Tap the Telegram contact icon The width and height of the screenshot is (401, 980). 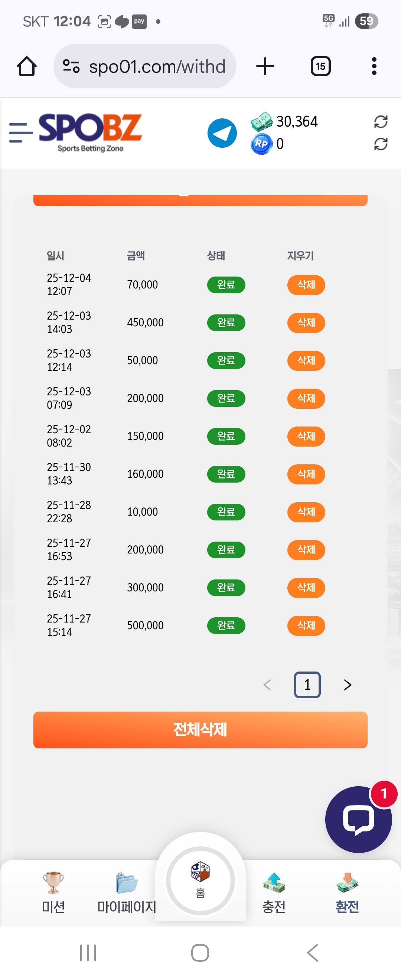tap(222, 133)
